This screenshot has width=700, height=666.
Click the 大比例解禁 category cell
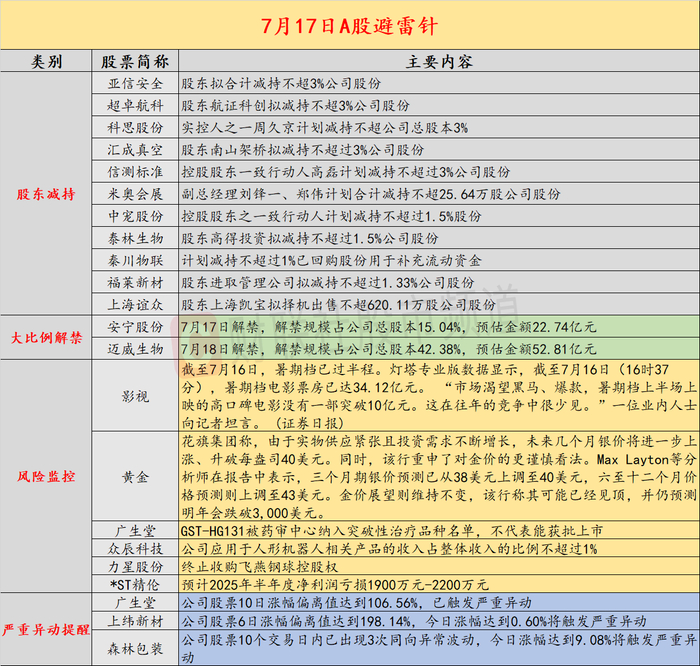(x=46, y=337)
